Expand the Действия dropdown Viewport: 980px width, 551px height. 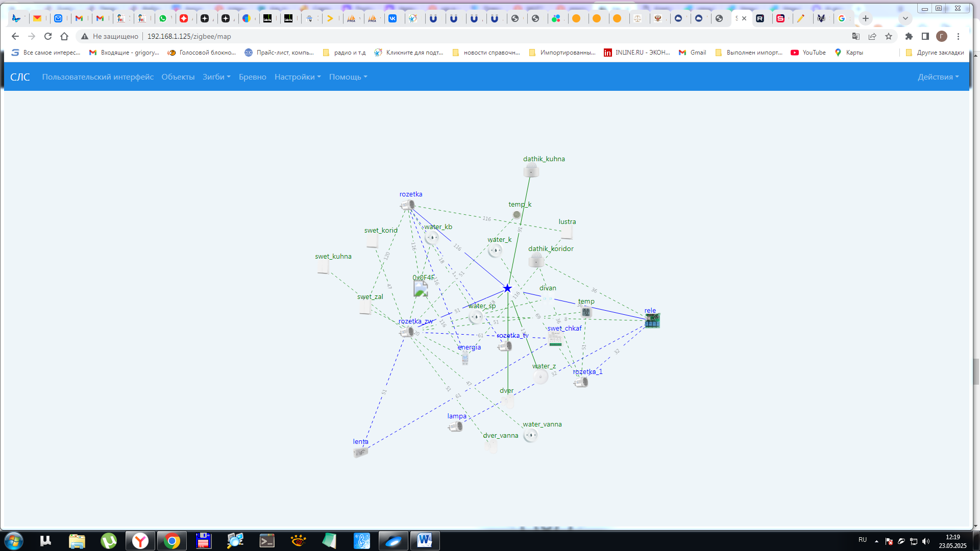[938, 77]
